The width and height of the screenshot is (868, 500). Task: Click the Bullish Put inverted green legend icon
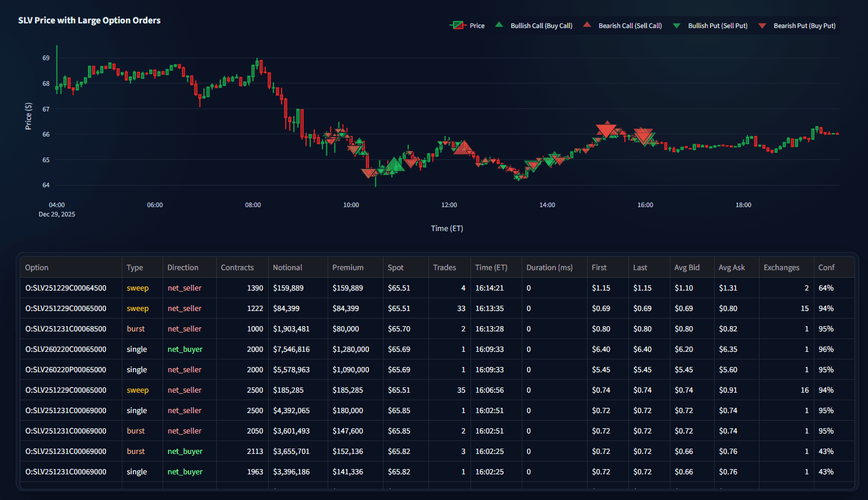point(676,25)
